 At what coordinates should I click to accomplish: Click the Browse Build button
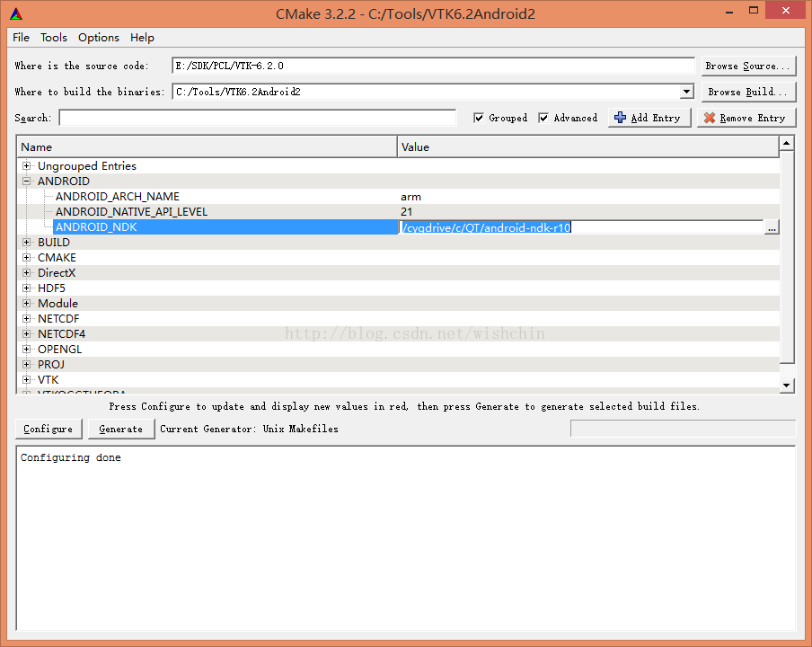coord(748,92)
